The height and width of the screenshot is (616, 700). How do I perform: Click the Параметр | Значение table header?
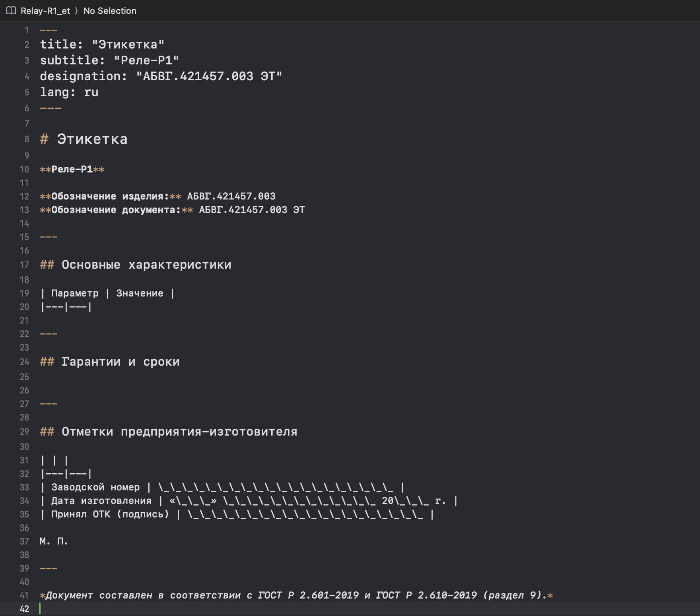coord(107,293)
